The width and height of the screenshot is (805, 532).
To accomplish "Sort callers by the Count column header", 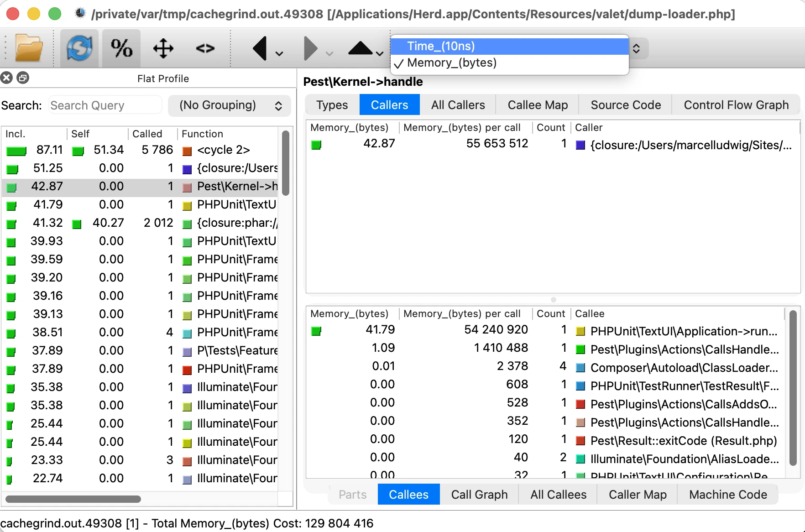I will pyautogui.click(x=551, y=128).
